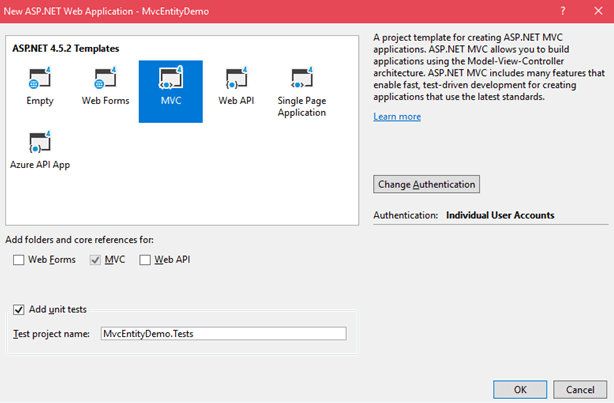Select the MVC template icon
This screenshot has width=614, height=403.
(x=171, y=78)
